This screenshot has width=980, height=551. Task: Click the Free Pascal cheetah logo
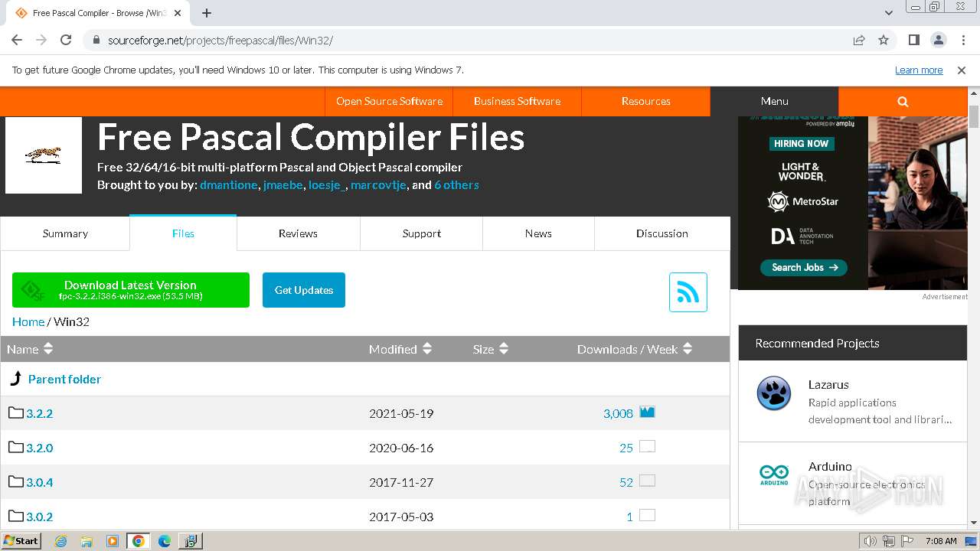pos(44,155)
